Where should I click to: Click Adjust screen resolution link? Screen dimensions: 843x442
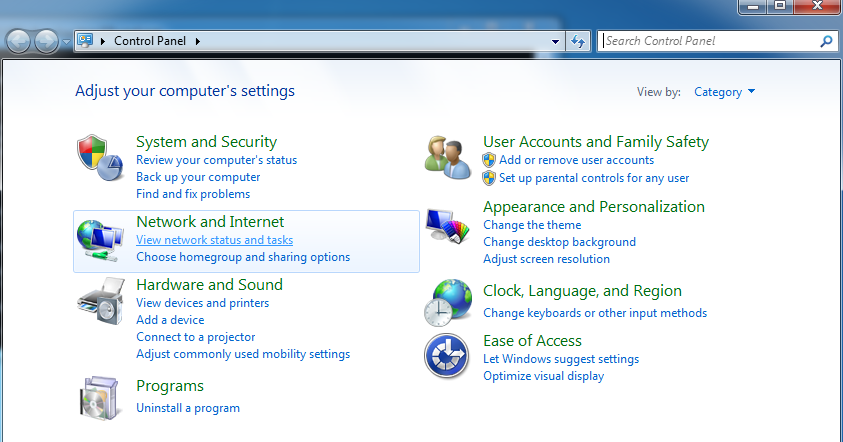point(546,259)
